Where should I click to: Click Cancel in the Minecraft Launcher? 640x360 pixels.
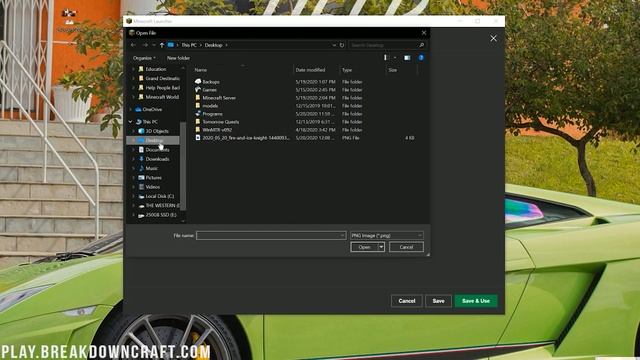point(407,301)
